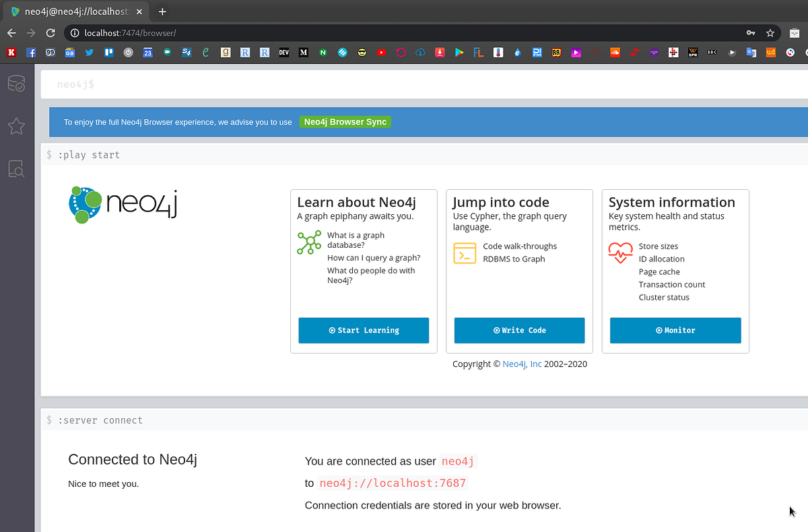Click inside the neo4j$ command input field
Screen dimensions: 808x532
pos(269,84)
